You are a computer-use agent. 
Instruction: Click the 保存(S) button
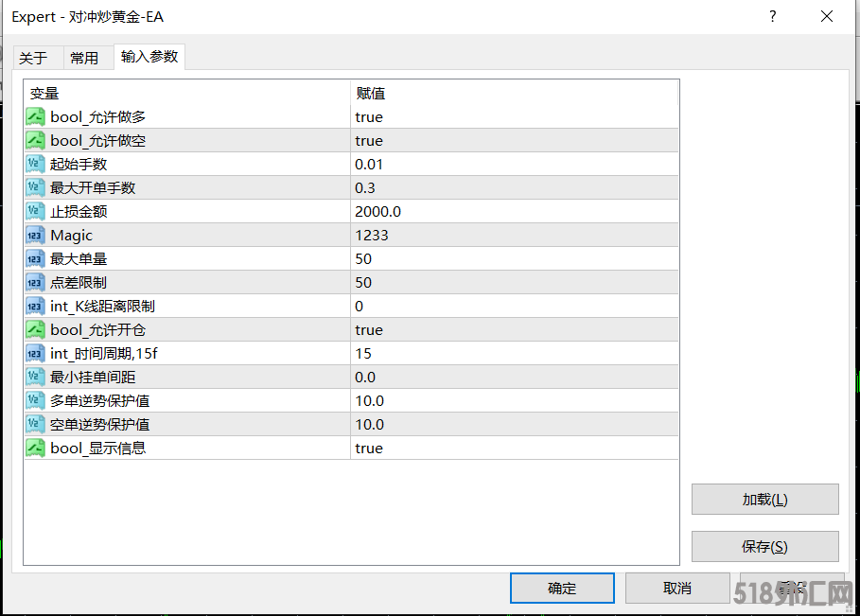tap(764, 546)
